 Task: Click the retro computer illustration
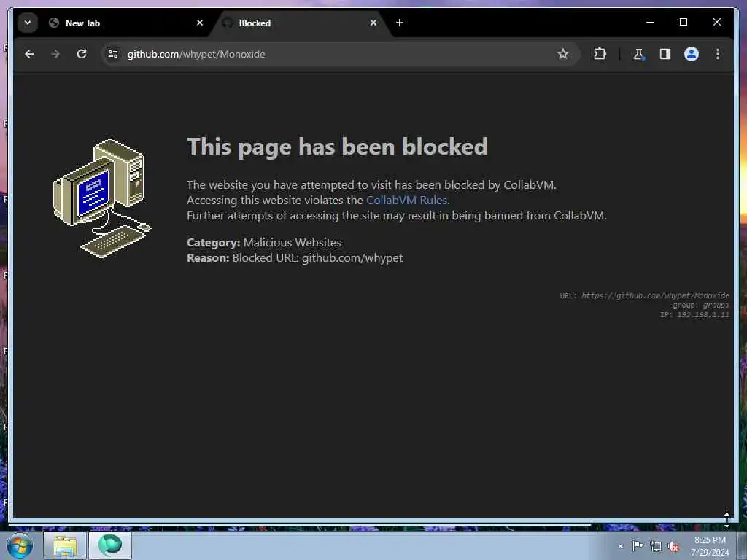click(101, 198)
